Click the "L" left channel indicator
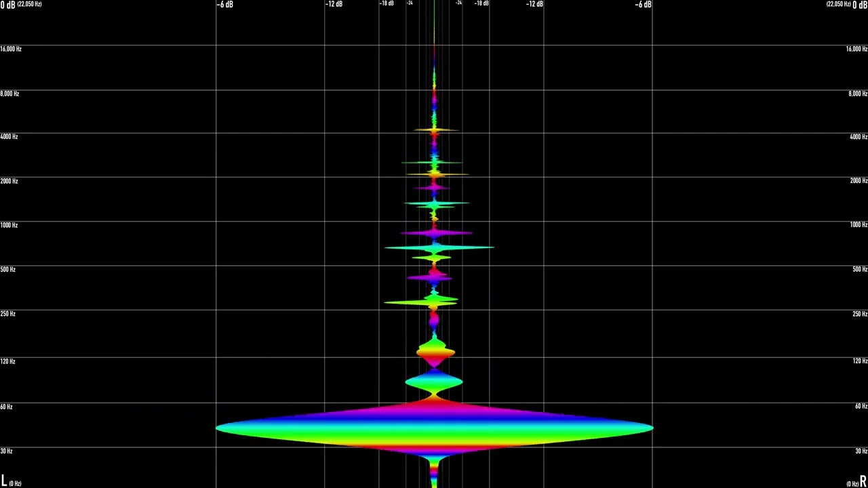Viewport: 868px width, 488px height. click(3, 481)
